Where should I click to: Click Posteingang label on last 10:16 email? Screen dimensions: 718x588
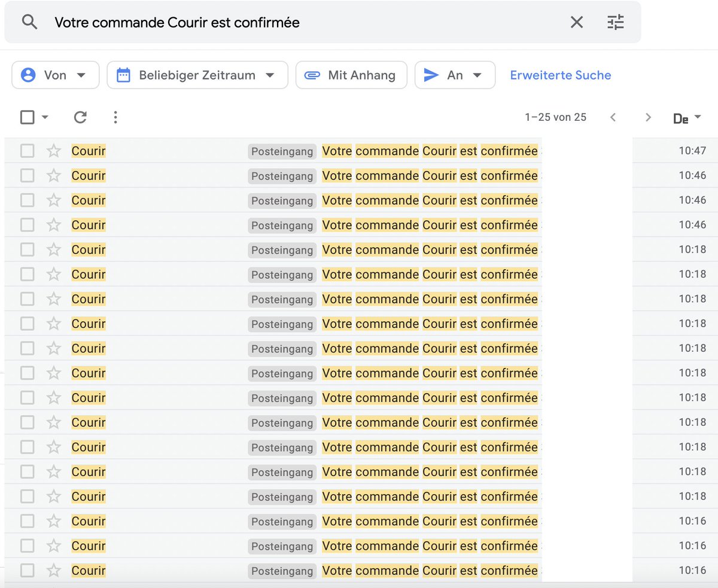point(282,571)
